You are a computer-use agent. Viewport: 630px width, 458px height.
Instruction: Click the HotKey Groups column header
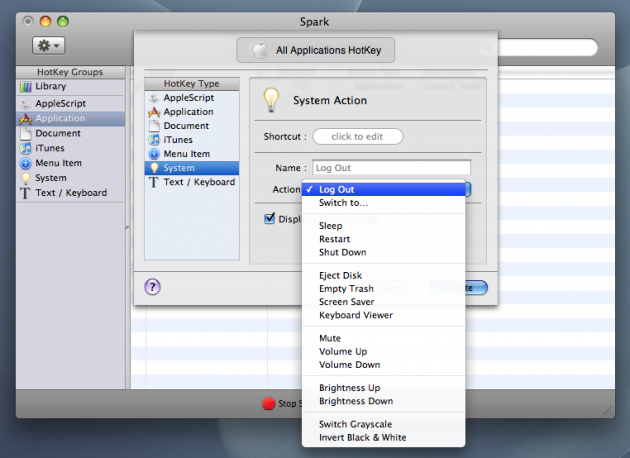click(70, 72)
